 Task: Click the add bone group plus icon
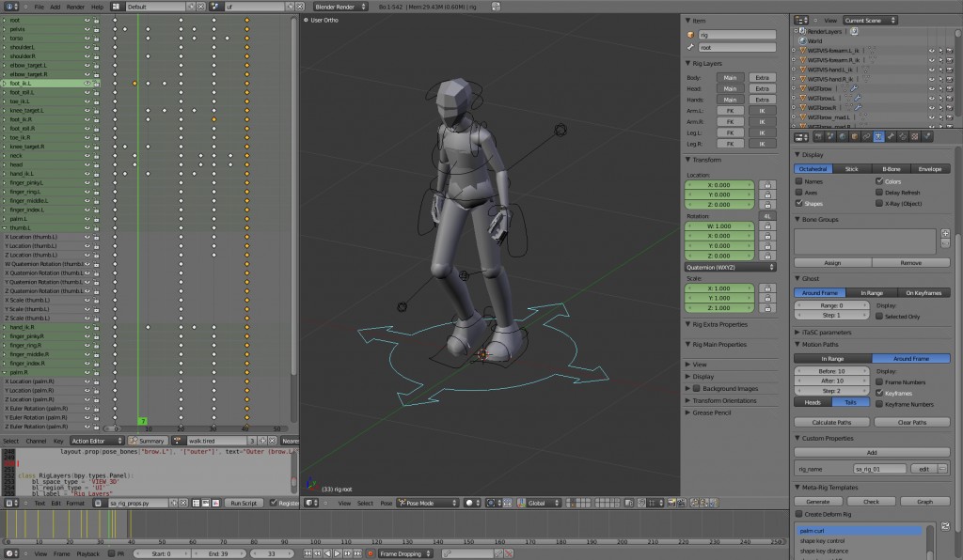pos(946,233)
